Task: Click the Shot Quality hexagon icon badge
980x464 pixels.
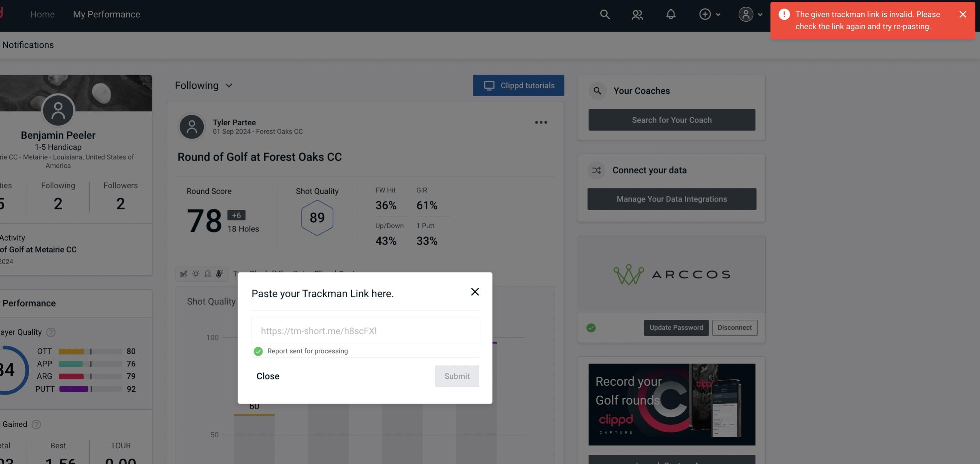Action: (317, 218)
